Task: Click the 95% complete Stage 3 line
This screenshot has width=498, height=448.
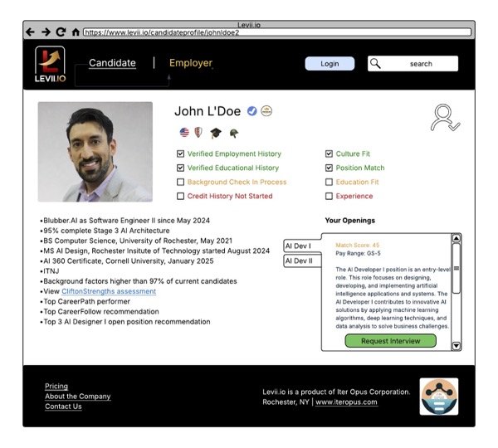Action: click(x=105, y=231)
